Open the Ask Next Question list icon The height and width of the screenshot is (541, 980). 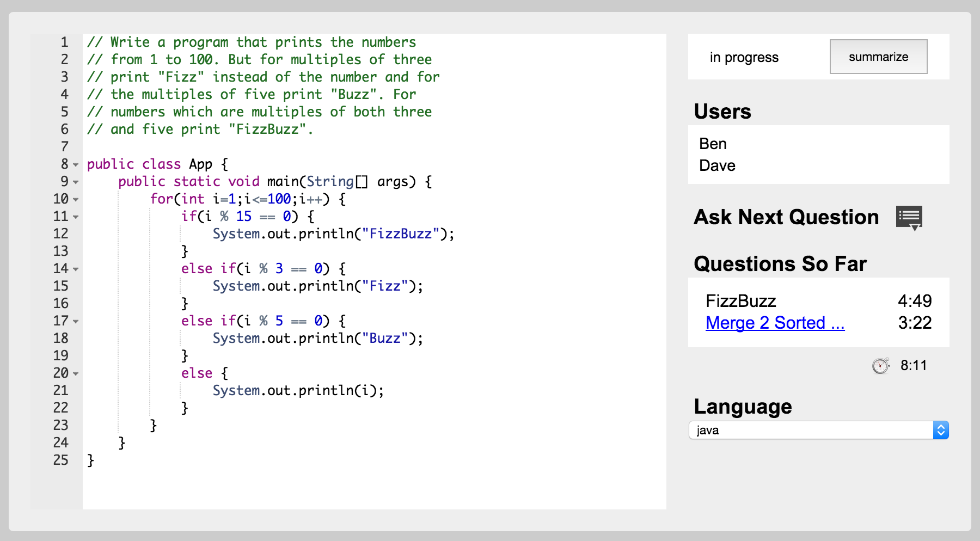click(909, 218)
